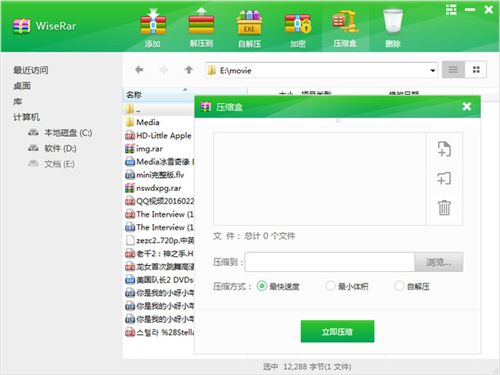Click the 解压到 (Extract to) toolbar icon

pos(201,28)
